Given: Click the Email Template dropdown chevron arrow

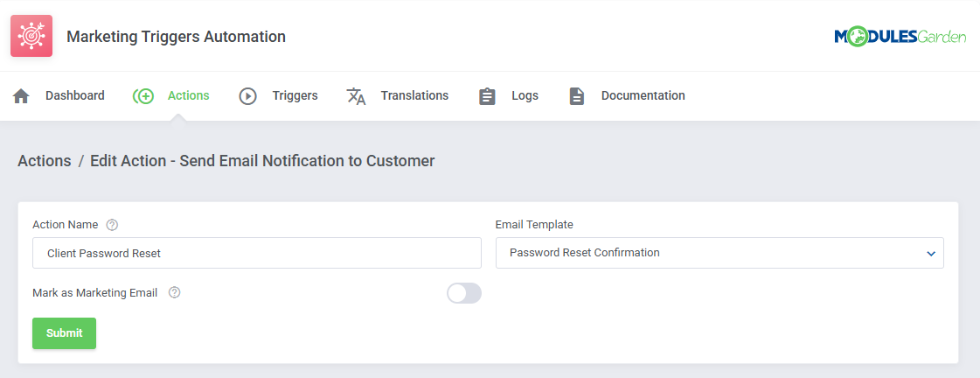Looking at the screenshot, I should (x=931, y=254).
